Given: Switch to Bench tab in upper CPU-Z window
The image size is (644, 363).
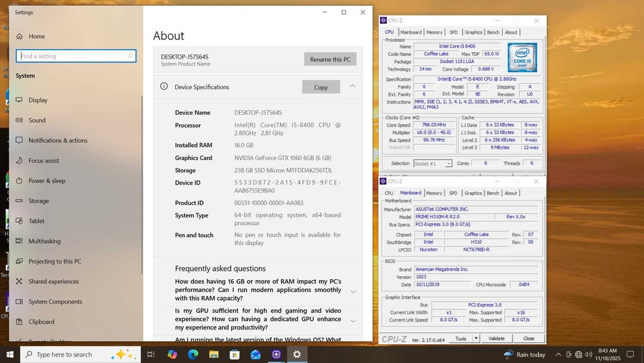Looking at the screenshot, I should (x=493, y=32).
